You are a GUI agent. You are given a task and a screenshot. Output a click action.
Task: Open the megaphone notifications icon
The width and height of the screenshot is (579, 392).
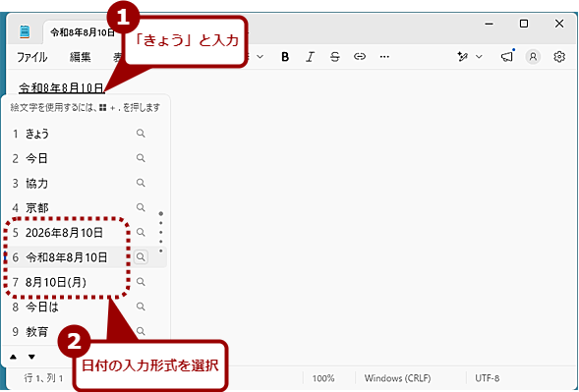coord(507,56)
